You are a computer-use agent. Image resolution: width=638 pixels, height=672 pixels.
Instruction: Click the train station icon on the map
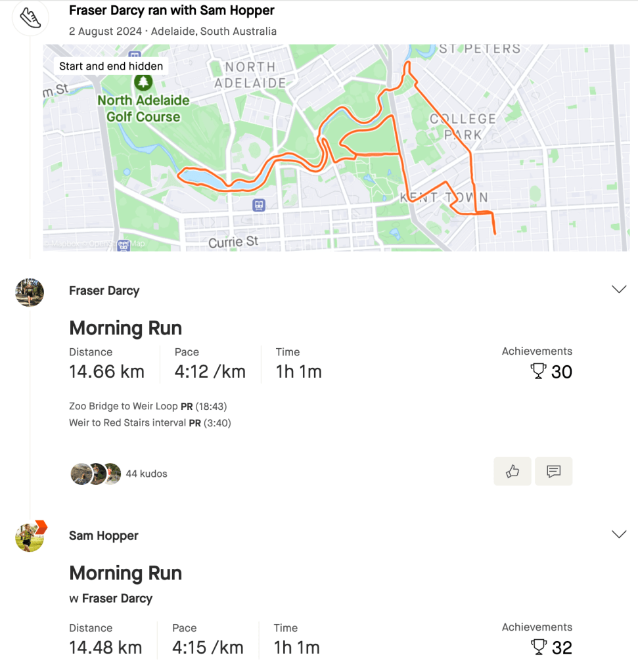260,205
